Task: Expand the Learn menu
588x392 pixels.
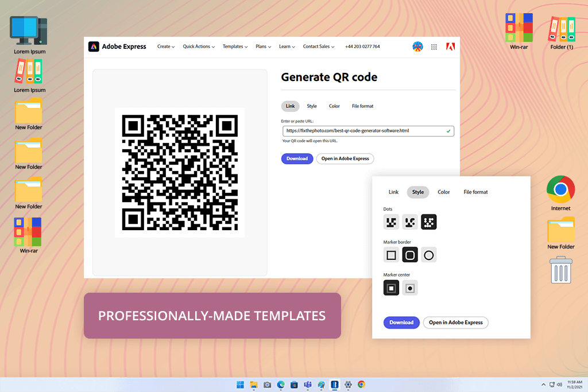Action: pyautogui.click(x=287, y=46)
